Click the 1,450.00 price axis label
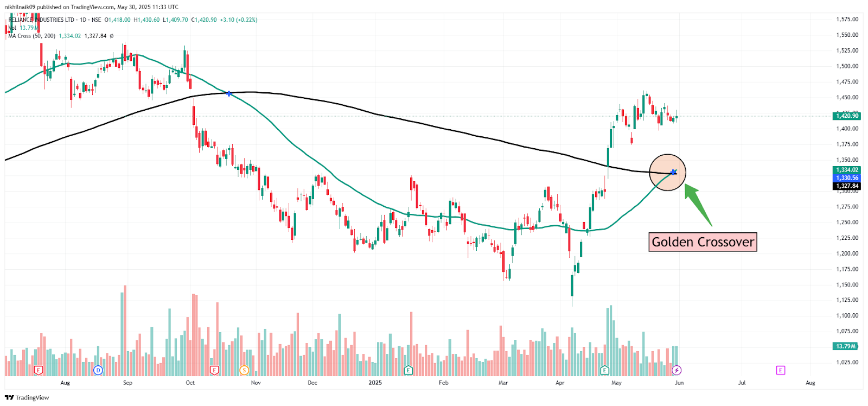 [847, 98]
